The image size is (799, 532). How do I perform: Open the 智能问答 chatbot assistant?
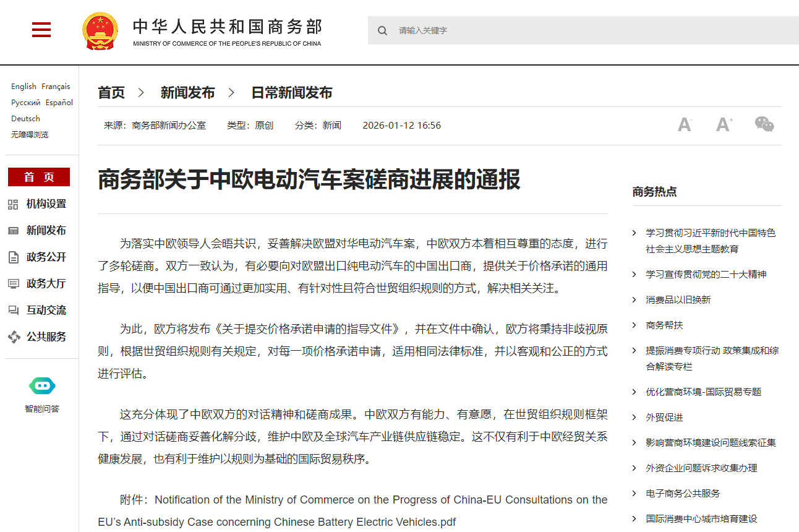(42, 386)
